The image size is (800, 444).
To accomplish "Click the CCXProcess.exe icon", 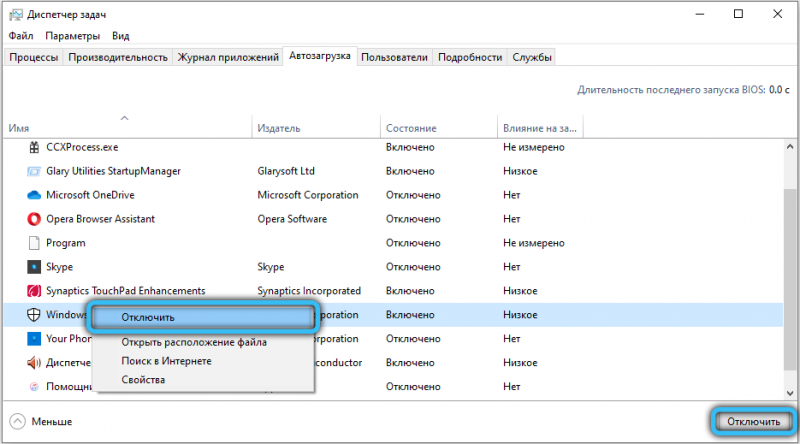I will (x=34, y=147).
